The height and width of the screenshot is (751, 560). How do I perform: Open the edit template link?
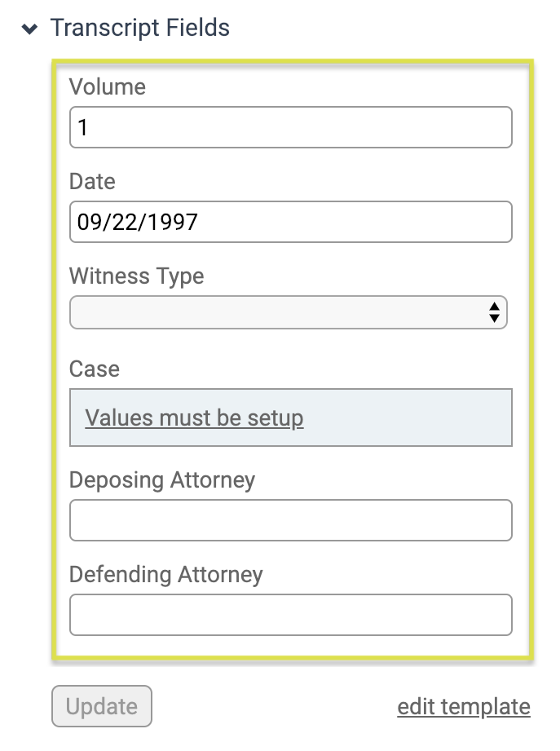(464, 707)
